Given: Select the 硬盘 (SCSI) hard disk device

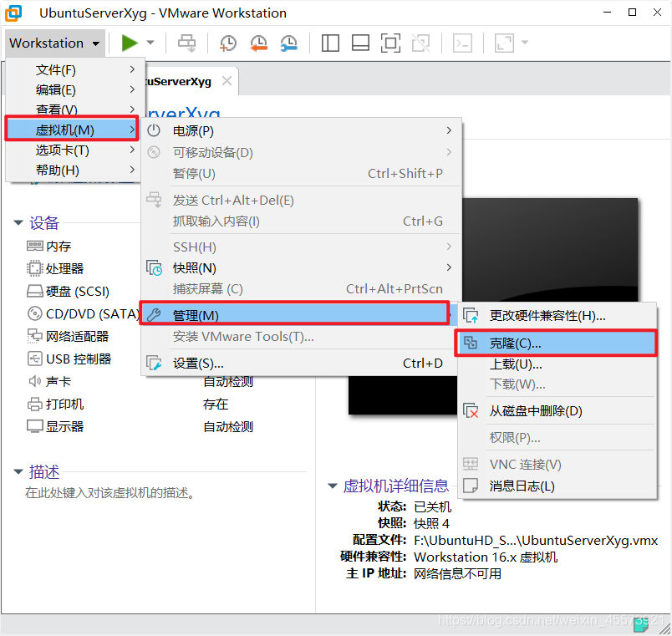Looking at the screenshot, I should [68, 292].
